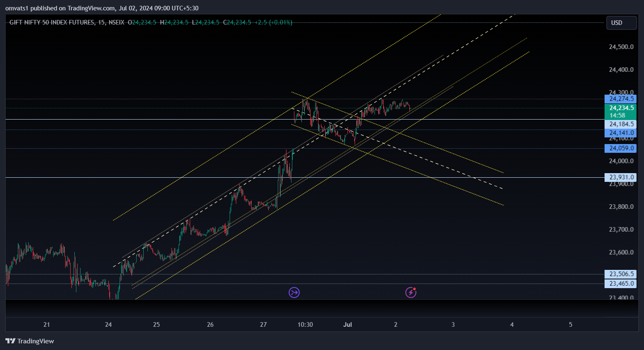Click the 24,274.5 price label
This screenshot has width=644, height=350.
621,99
